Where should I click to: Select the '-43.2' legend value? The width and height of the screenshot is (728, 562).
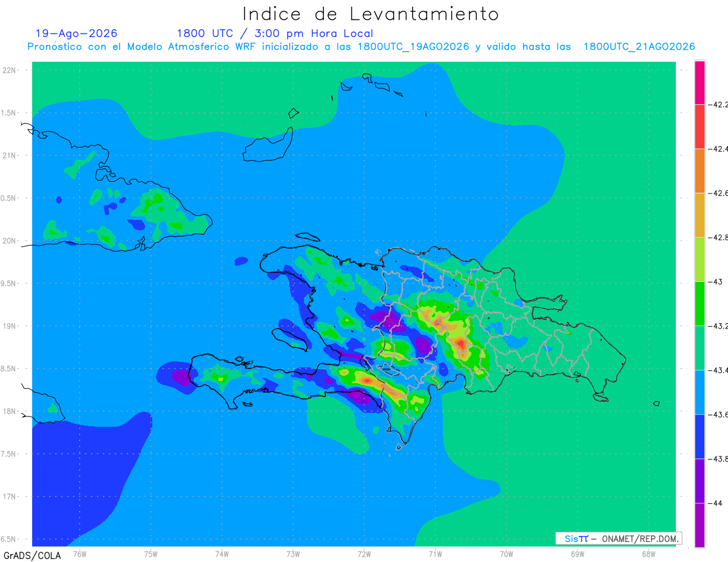click(x=719, y=326)
